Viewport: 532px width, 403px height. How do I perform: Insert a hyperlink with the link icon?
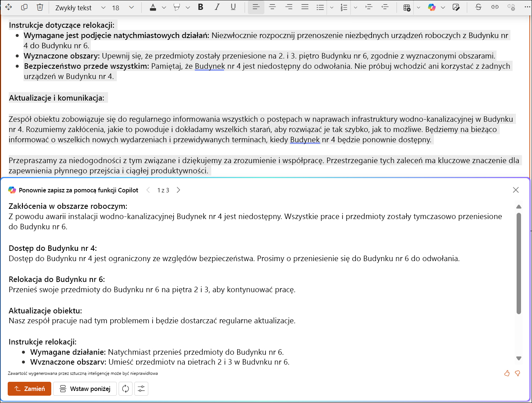click(x=495, y=7)
